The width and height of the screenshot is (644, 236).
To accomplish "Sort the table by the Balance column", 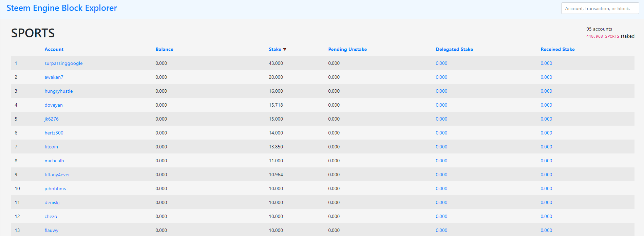I will (x=164, y=49).
